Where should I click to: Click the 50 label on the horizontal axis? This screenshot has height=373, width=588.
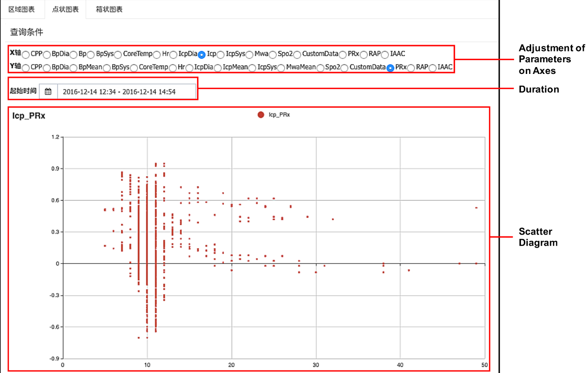pyautogui.click(x=485, y=365)
